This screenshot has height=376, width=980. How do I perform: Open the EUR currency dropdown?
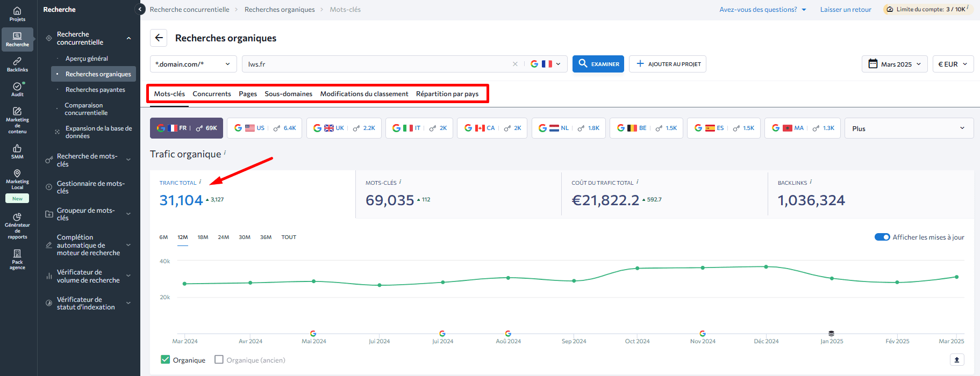953,64
